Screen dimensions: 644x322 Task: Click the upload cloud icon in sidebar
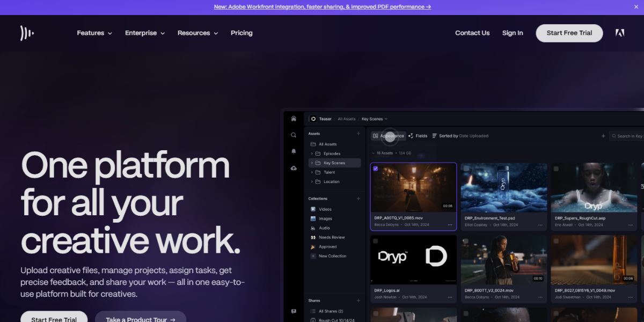click(x=293, y=168)
